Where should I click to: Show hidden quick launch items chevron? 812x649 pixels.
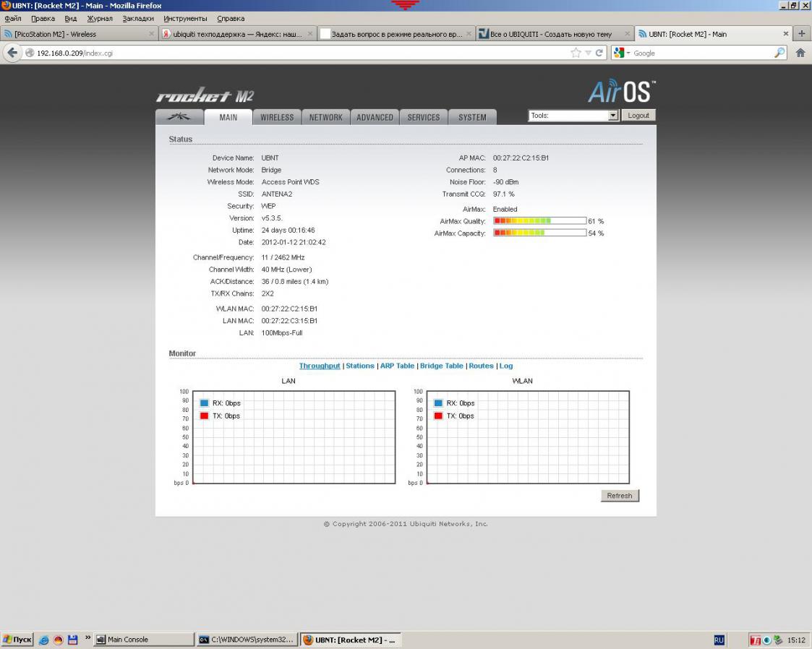click(x=87, y=638)
